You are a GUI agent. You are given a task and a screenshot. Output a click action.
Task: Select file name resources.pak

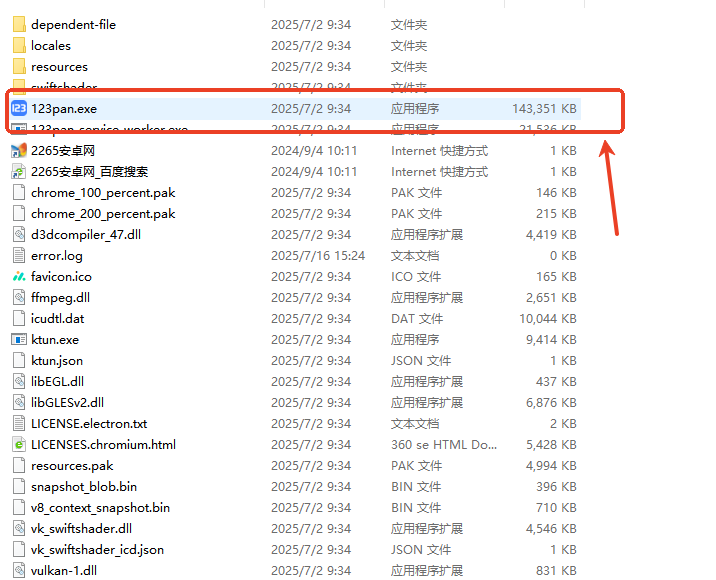click(72, 466)
